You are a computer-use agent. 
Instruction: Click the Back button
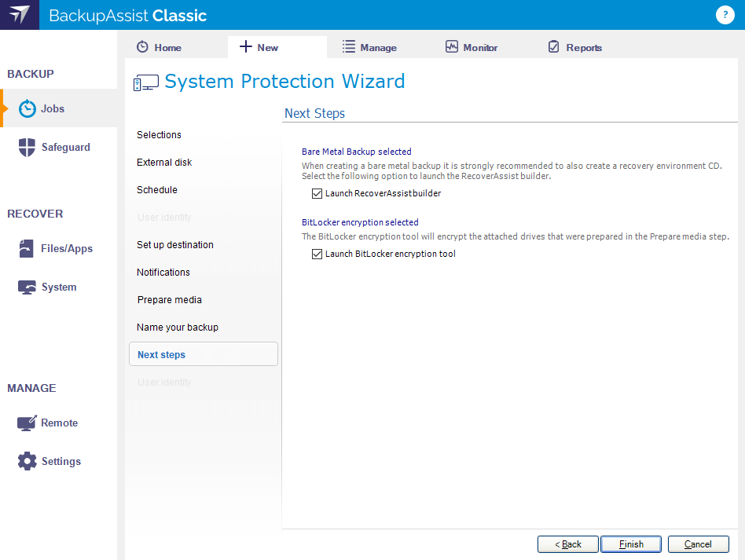[x=567, y=544]
